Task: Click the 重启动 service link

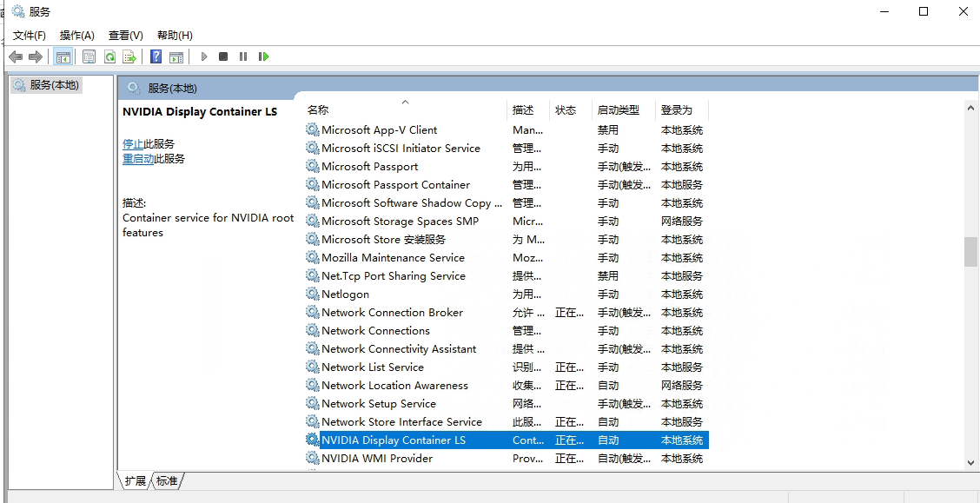Action: pyautogui.click(x=138, y=159)
